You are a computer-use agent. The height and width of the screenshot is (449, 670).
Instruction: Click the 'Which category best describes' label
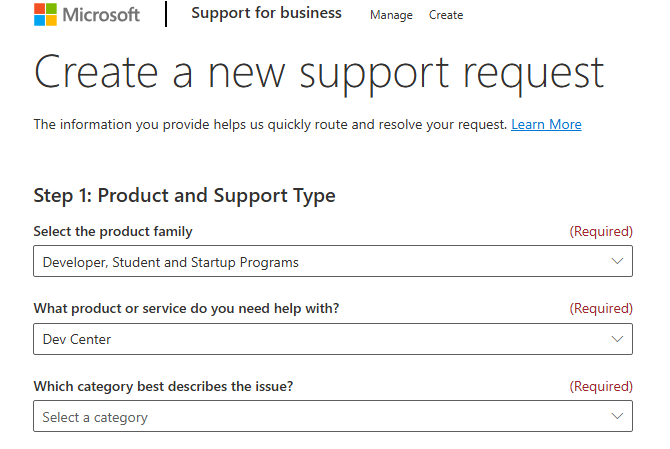(x=163, y=386)
